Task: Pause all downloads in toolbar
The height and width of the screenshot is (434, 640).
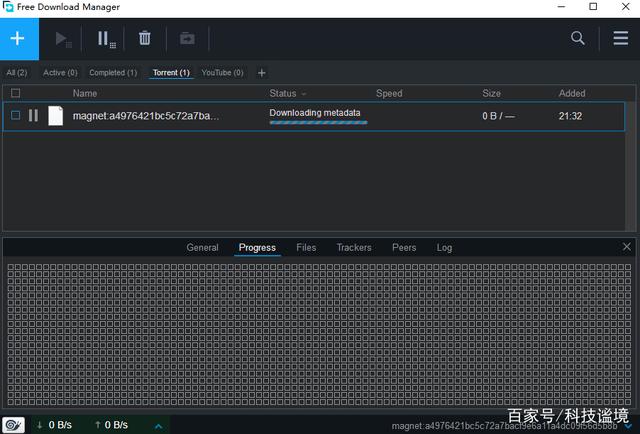Action: (106, 39)
